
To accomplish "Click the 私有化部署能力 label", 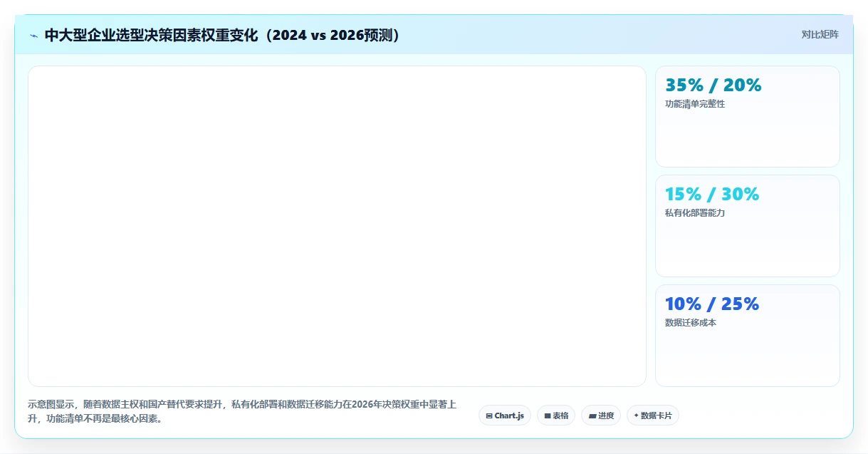I will (x=695, y=213).
